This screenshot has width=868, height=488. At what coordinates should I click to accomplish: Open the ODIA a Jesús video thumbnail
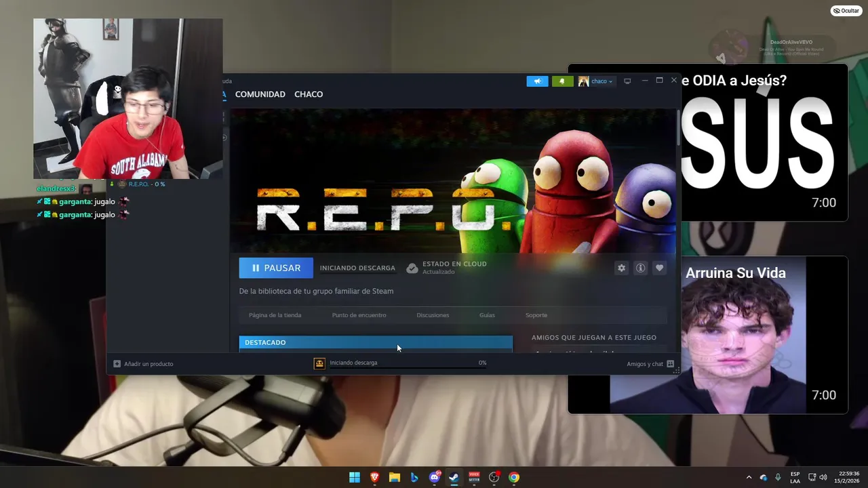click(x=764, y=142)
